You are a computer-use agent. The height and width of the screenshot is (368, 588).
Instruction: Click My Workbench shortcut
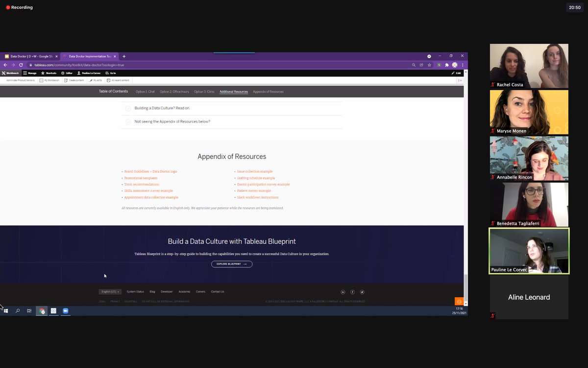[x=49, y=80]
